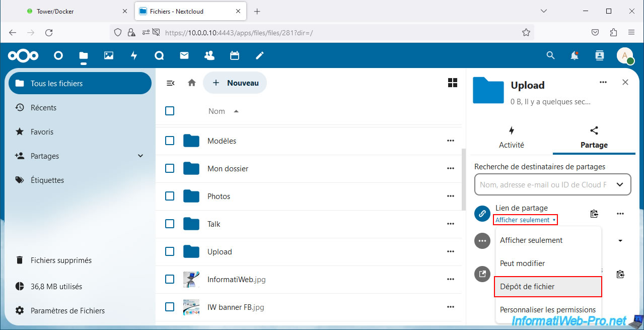Select Dépôt de fichier menu option

pyautogui.click(x=548, y=287)
